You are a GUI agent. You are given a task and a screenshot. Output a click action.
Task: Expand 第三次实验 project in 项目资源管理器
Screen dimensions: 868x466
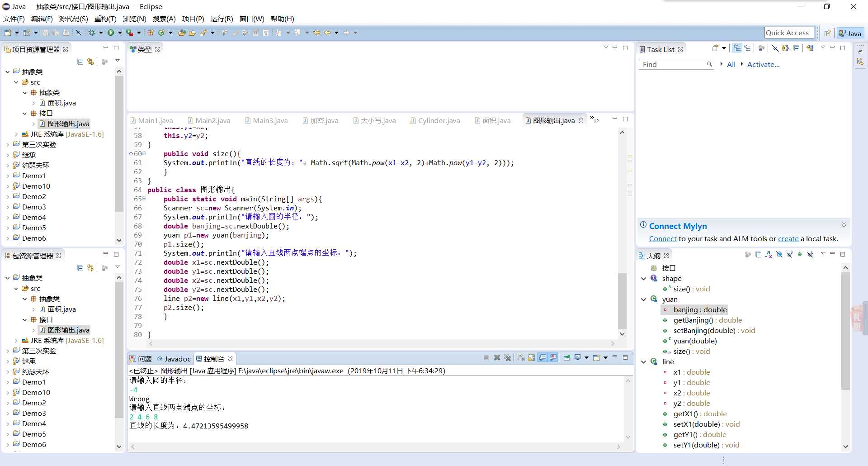pyautogui.click(x=7, y=145)
